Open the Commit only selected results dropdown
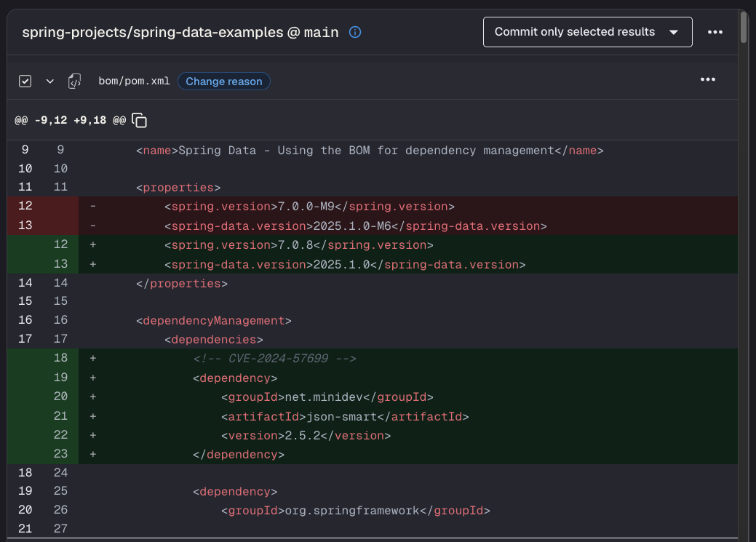 (x=587, y=32)
